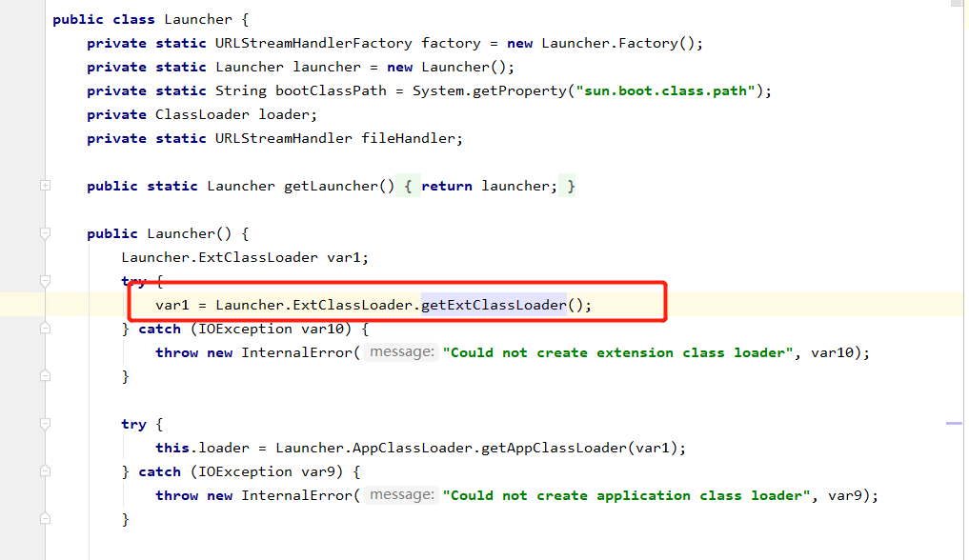Click fold end marker after var10 catch block
The image size is (969, 560).
click(x=45, y=375)
